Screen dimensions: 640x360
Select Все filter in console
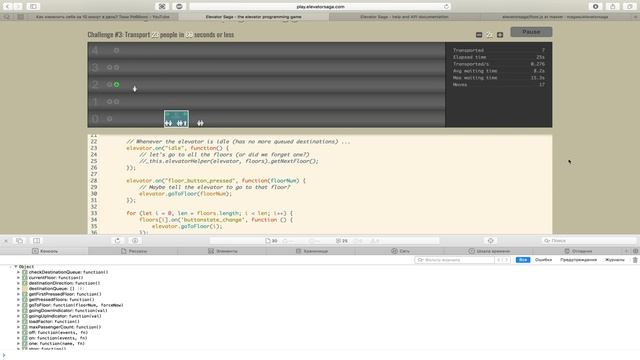tap(523, 260)
